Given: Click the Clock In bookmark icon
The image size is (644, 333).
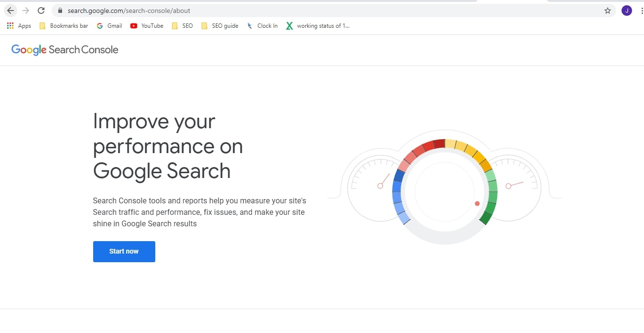Looking at the screenshot, I should click(249, 26).
